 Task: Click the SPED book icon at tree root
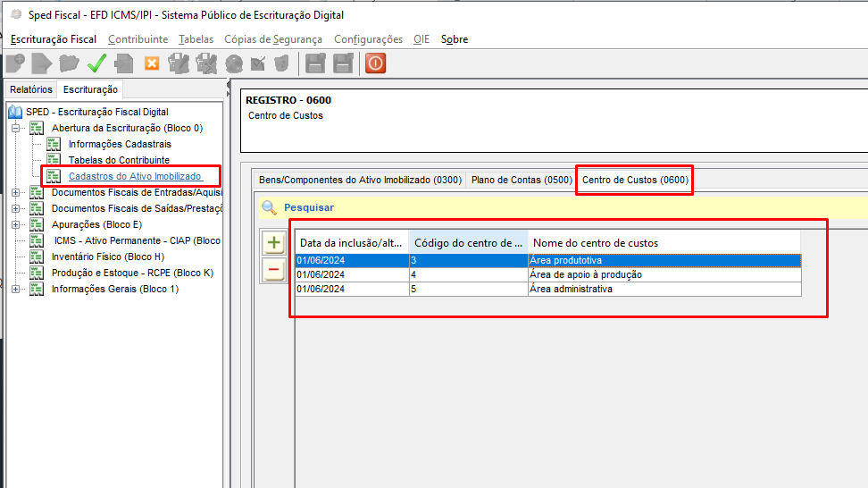pyautogui.click(x=15, y=112)
